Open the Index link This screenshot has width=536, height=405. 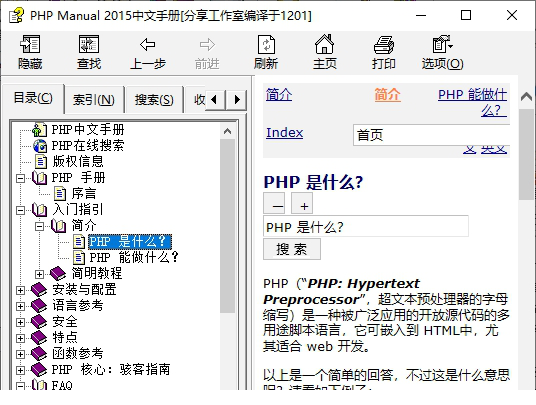pos(284,132)
